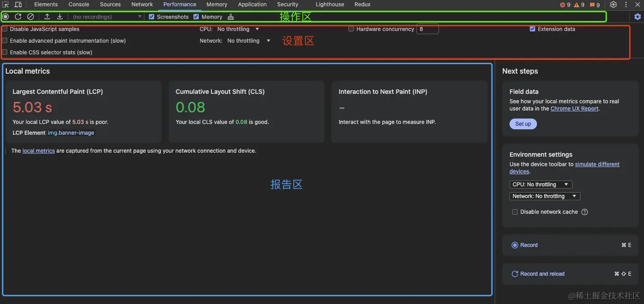Start recording with the record circle icon

(5, 17)
